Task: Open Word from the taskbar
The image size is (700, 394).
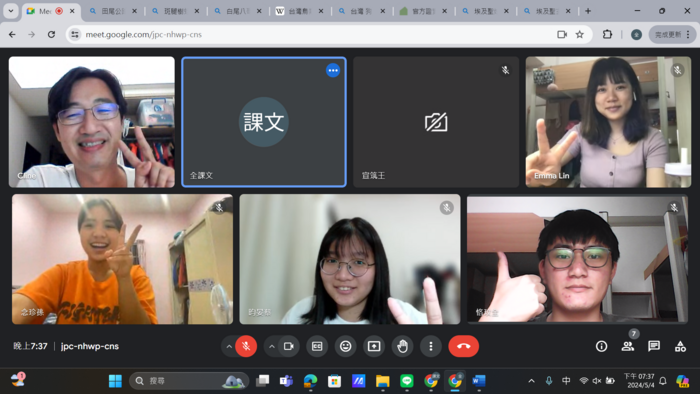Action: tap(479, 381)
